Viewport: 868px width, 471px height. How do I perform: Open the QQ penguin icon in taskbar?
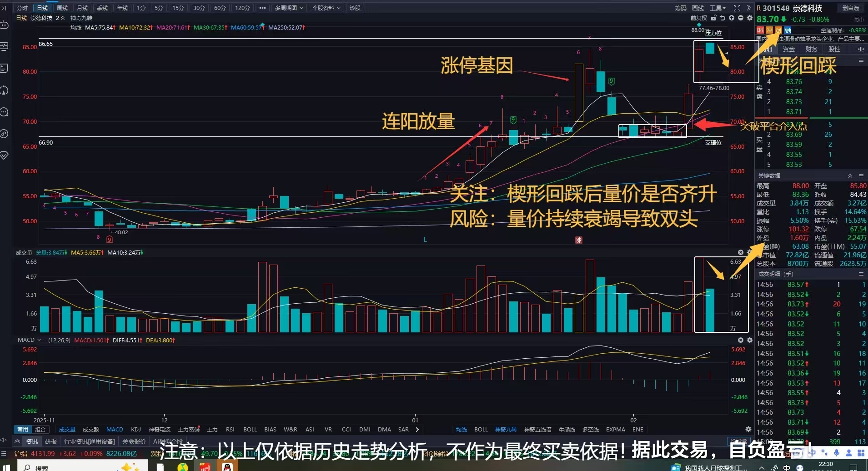(227, 466)
